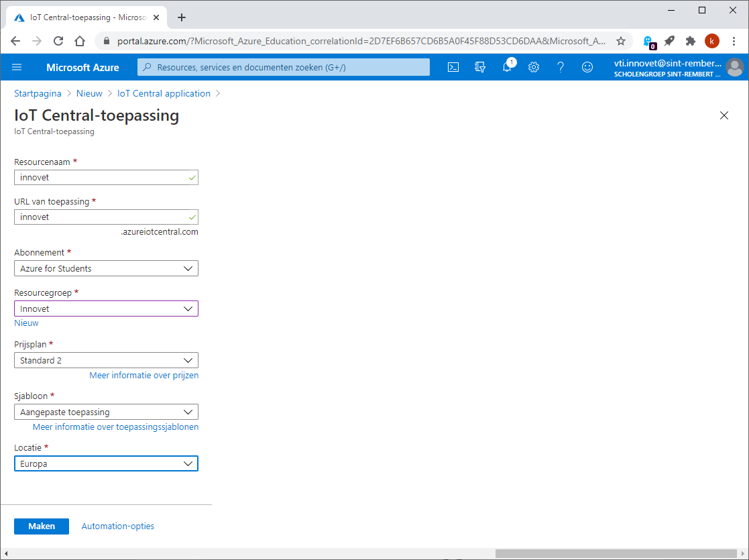749x560 pixels.
Task: Open the ghost extension icon
Action: pyautogui.click(x=648, y=42)
